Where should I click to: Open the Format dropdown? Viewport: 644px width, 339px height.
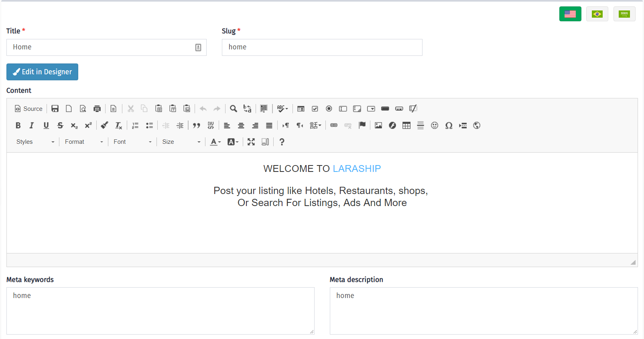pyautogui.click(x=83, y=142)
